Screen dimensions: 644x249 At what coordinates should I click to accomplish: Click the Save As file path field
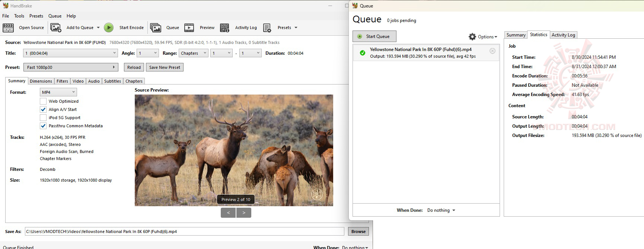(184, 232)
